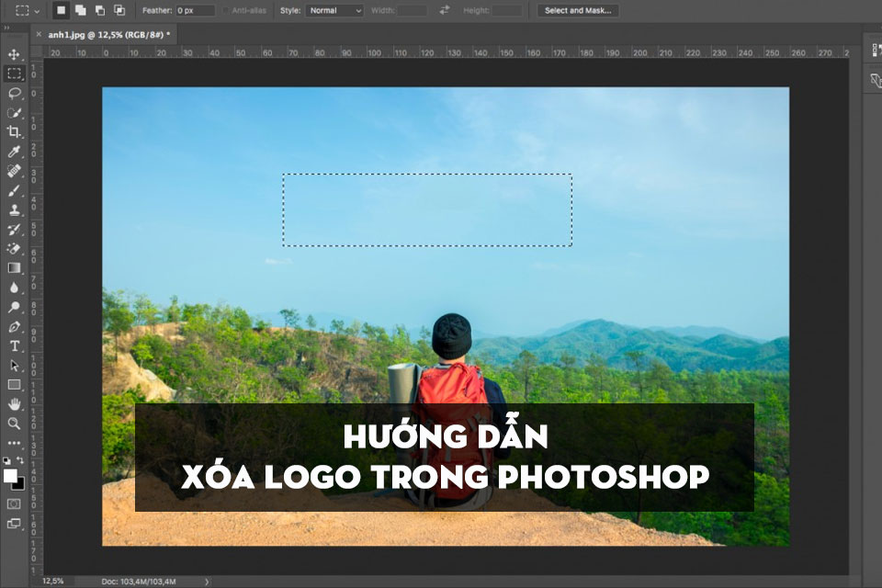This screenshot has width=882, height=588.
Task: Click the Feather input field
Action: click(x=195, y=11)
